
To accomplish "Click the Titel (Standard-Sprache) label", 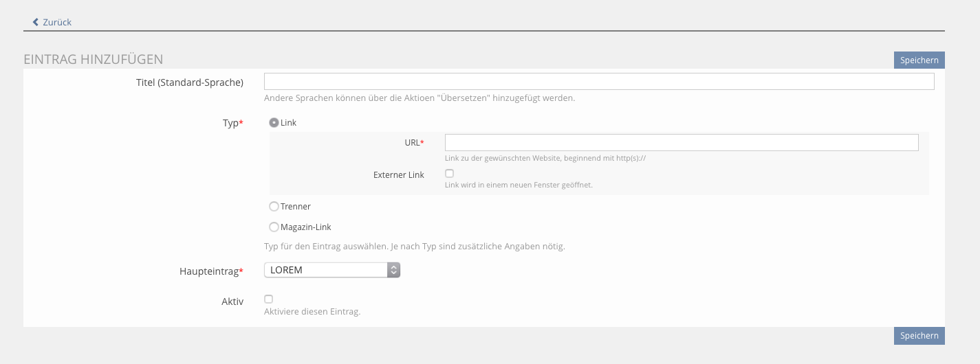I will pyautogui.click(x=189, y=82).
